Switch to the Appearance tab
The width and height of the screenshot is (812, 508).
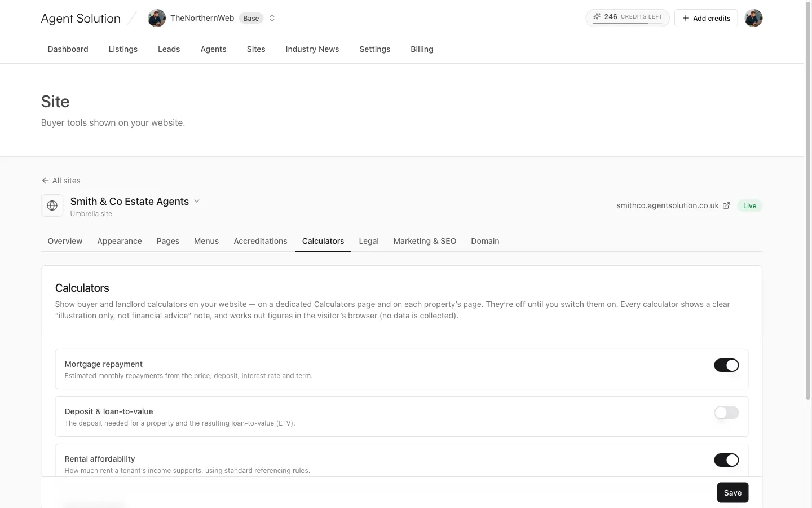[x=120, y=241]
